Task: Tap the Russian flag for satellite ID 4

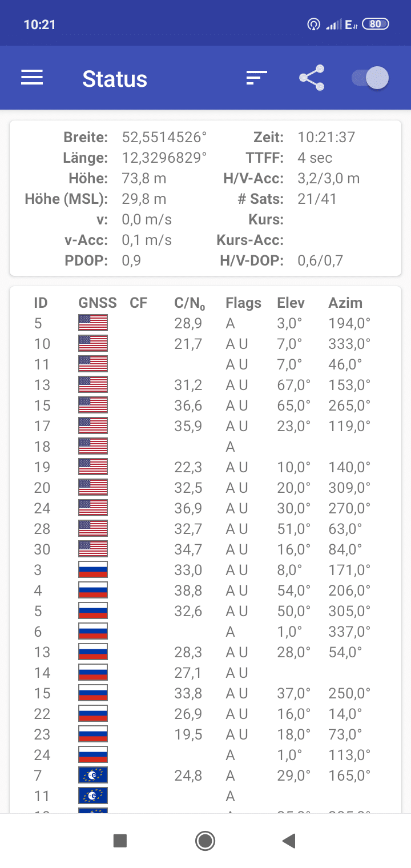Action: 93,590
